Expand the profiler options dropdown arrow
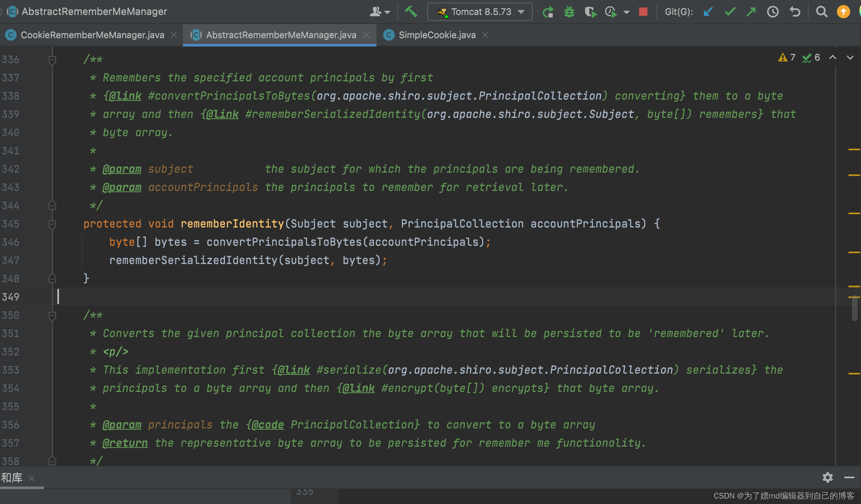Image resolution: width=861 pixels, height=504 pixels. pos(626,12)
